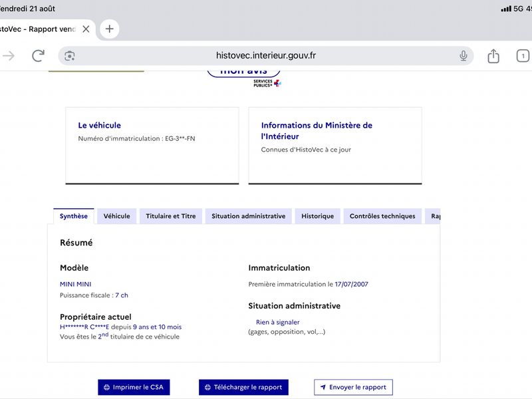Viewport: 532px width, 399px height.
Task: Select the Le véhicule card
Action: [152, 146]
